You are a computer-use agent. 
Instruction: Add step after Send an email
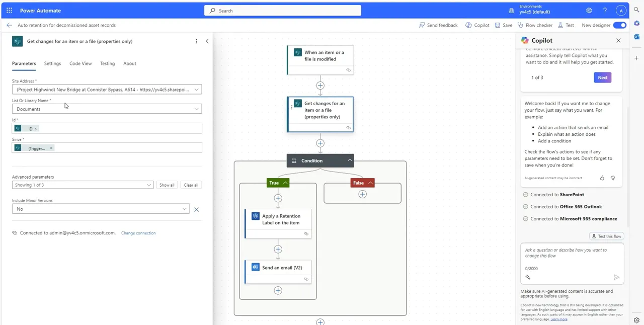click(x=278, y=290)
